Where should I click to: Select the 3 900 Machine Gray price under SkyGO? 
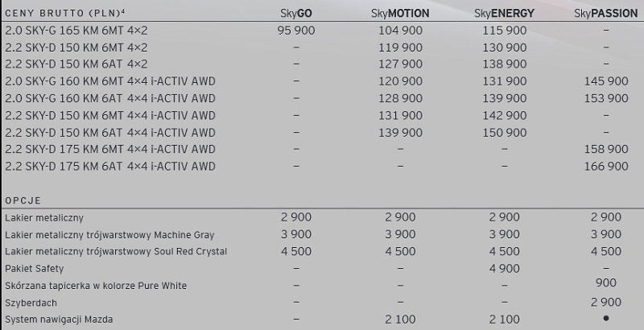click(296, 234)
